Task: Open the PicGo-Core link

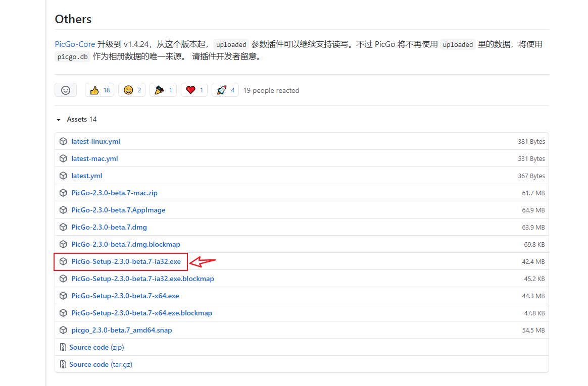Action: (75, 44)
